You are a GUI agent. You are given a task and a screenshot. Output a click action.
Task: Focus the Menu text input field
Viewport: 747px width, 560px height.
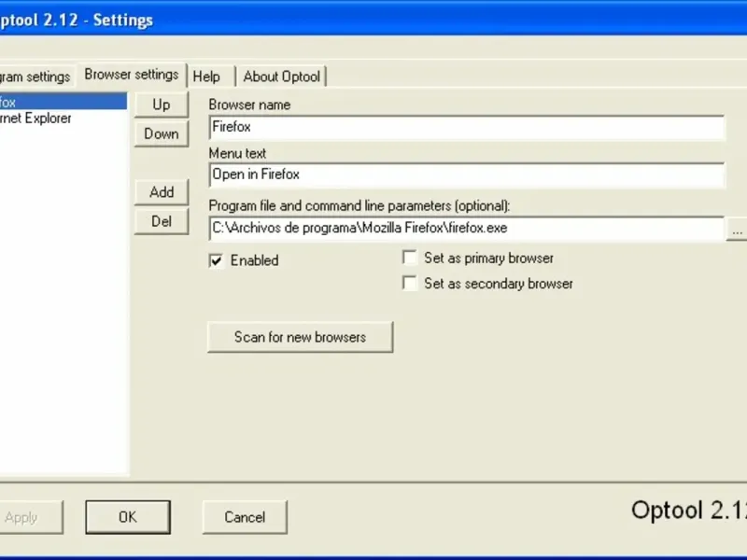tap(467, 175)
